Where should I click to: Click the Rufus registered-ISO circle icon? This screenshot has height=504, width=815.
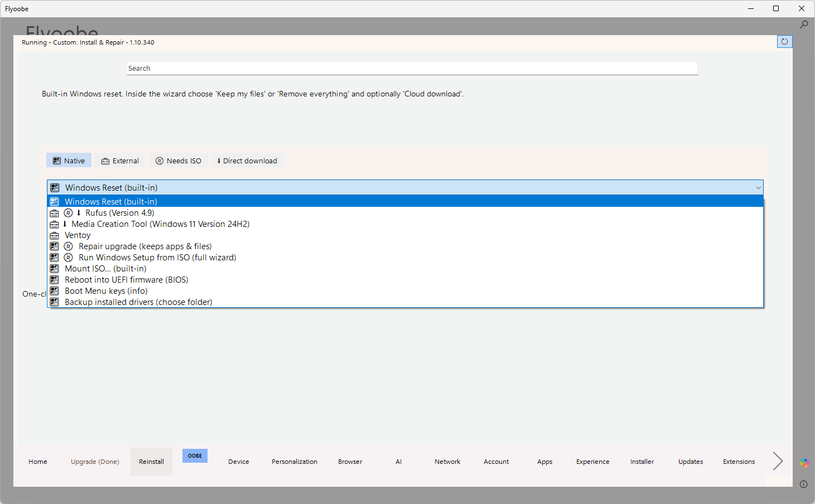click(x=68, y=213)
